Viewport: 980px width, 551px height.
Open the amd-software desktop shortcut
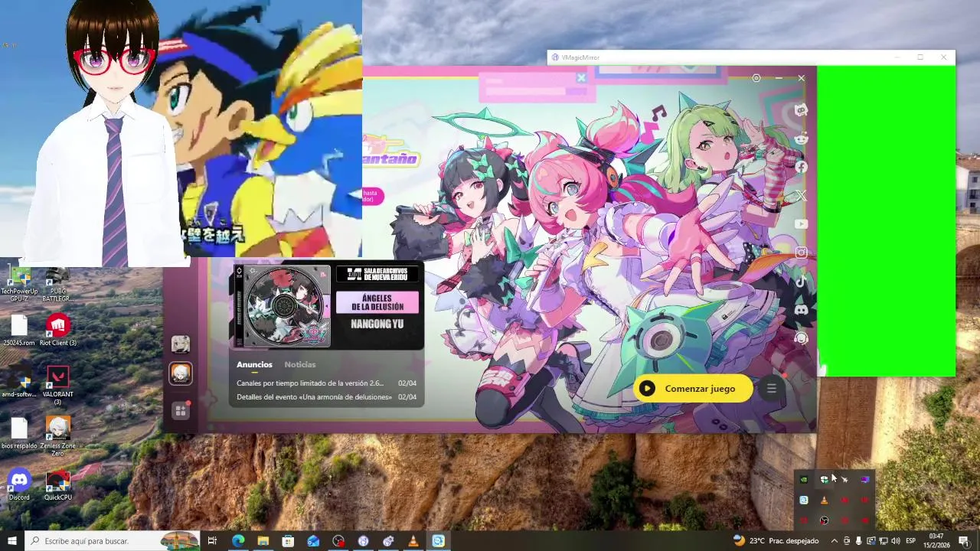[x=19, y=382]
